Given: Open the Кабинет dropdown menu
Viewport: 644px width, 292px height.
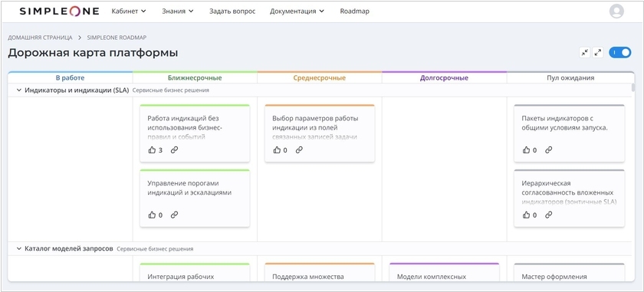Looking at the screenshot, I should pos(129,11).
